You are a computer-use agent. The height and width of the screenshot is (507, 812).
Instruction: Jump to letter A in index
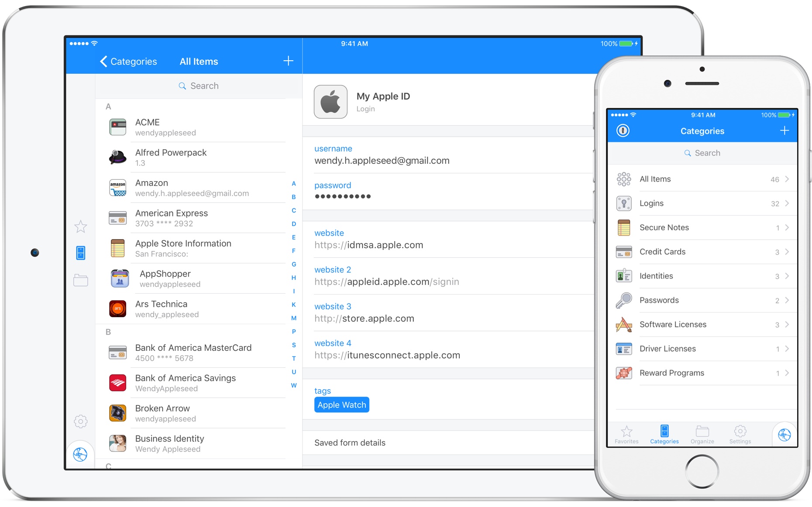tap(294, 184)
